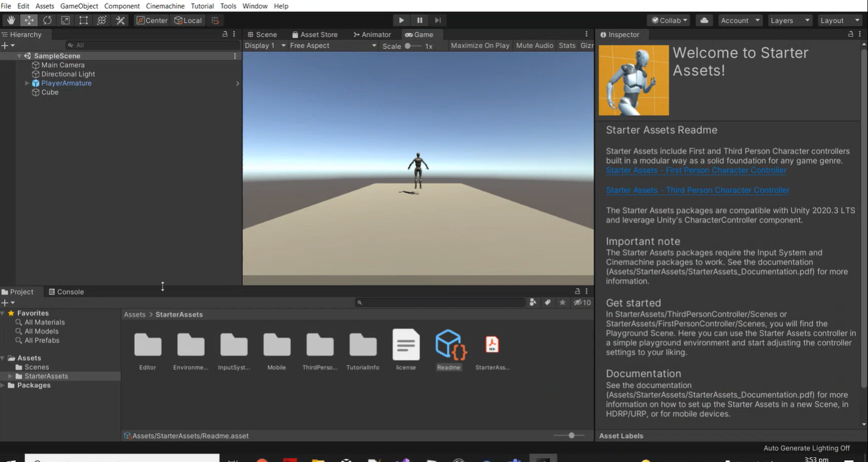The height and width of the screenshot is (462, 868).
Task: Open the cloud services icon
Action: [x=704, y=20]
